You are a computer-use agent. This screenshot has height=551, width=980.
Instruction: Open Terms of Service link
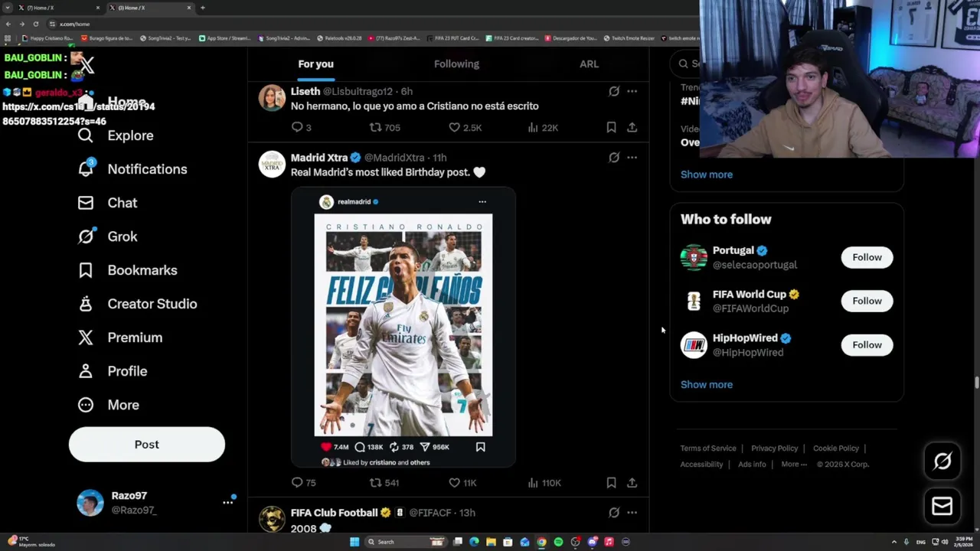tap(708, 448)
